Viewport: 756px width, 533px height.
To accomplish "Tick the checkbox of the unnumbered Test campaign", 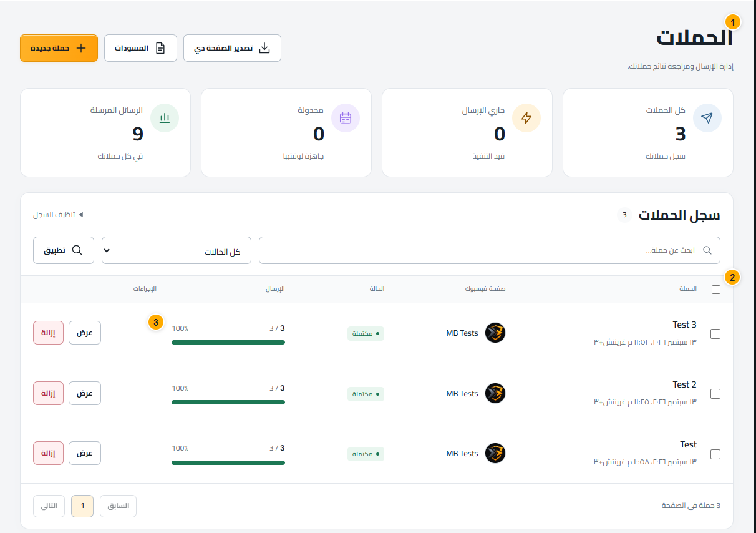I will (x=715, y=454).
